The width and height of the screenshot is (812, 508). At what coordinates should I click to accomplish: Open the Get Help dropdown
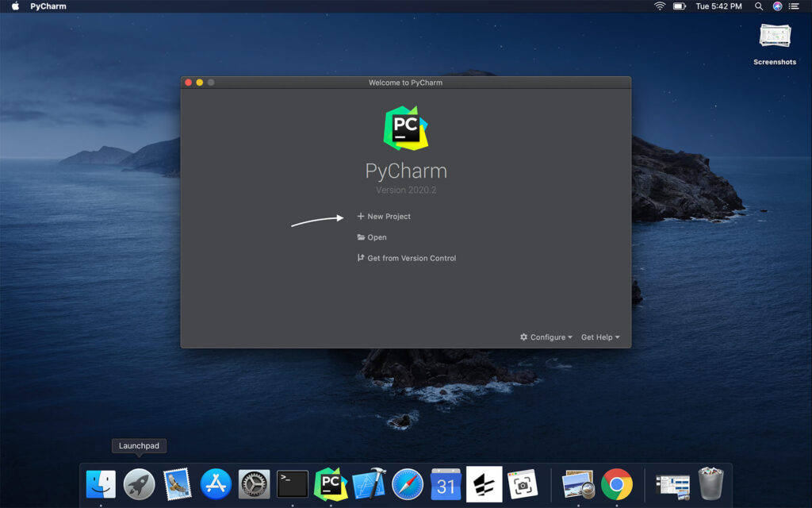coord(600,337)
